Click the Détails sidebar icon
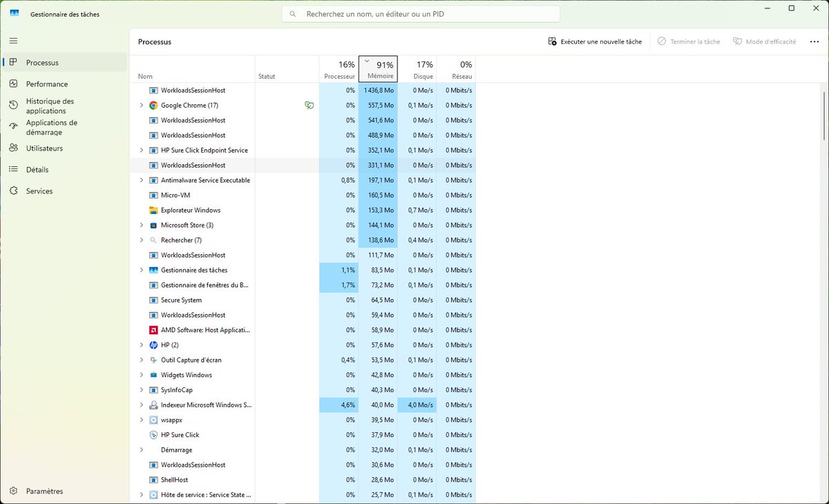The height and width of the screenshot is (504, 829). click(x=13, y=169)
